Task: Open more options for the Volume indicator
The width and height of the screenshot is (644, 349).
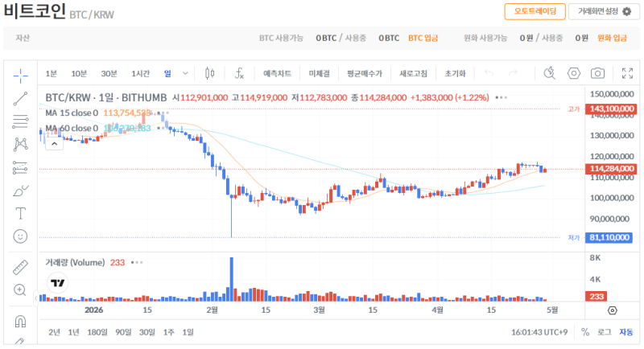Action: point(137,262)
